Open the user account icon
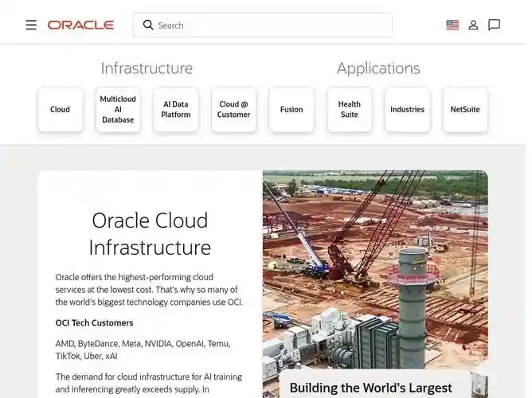 (473, 25)
